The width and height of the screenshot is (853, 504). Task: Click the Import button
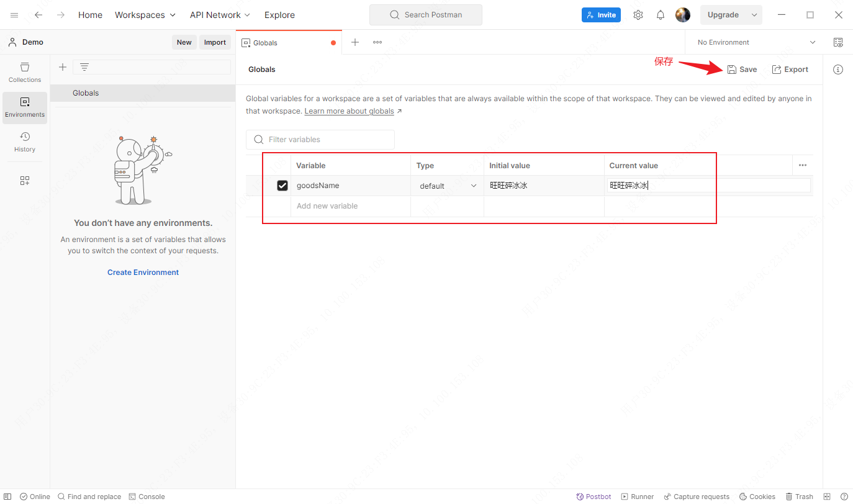click(x=215, y=42)
